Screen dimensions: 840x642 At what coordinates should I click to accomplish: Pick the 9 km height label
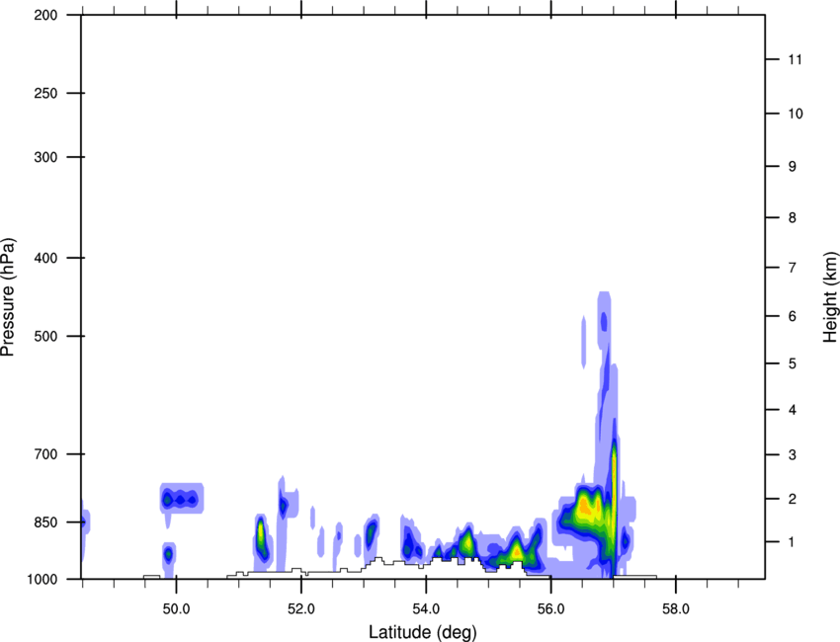click(793, 167)
